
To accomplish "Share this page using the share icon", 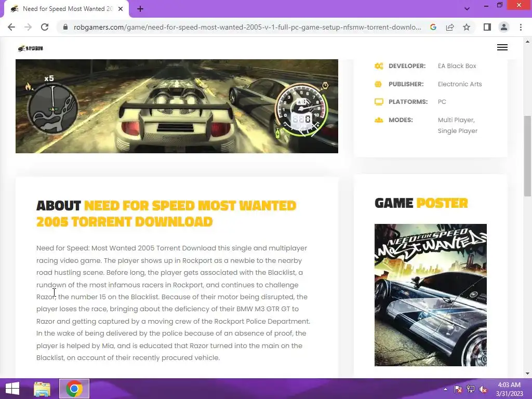I will pyautogui.click(x=450, y=27).
